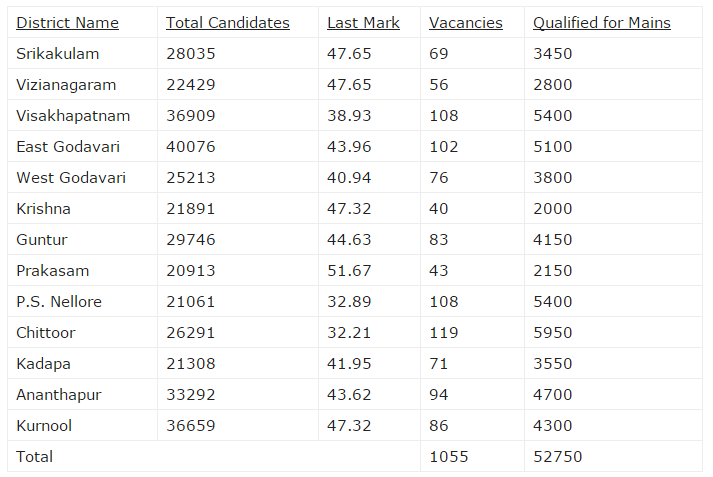This screenshot has width=713, height=477.
Task: Click the Guntur district name
Action: tap(42, 240)
